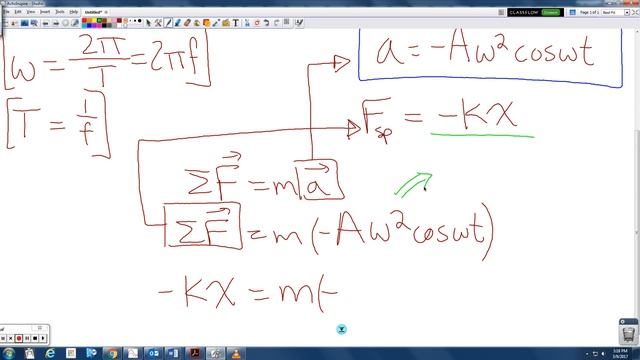Image resolution: width=640 pixels, height=360 pixels.
Task: Select the Shape tool orange icon
Action: coord(207,23)
